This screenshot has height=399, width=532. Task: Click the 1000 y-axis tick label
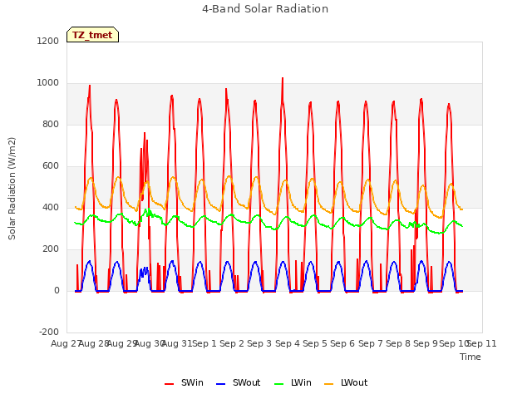click(x=48, y=83)
